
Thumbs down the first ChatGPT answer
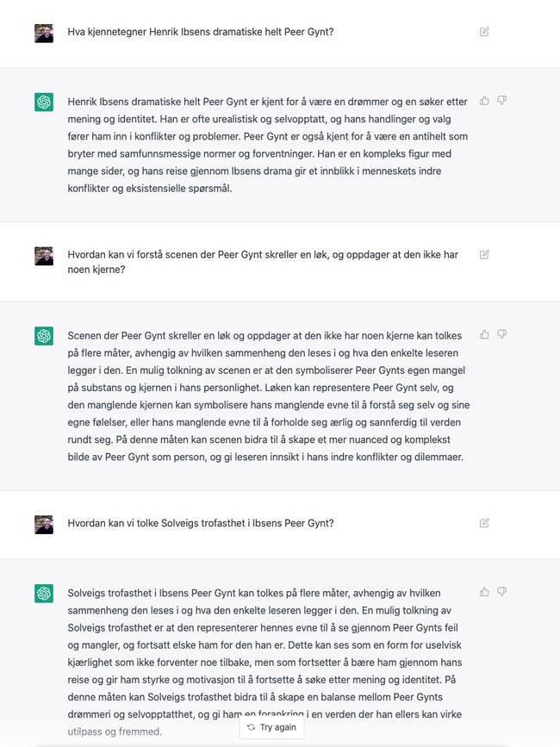pyautogui.click(x=502, y=101)
